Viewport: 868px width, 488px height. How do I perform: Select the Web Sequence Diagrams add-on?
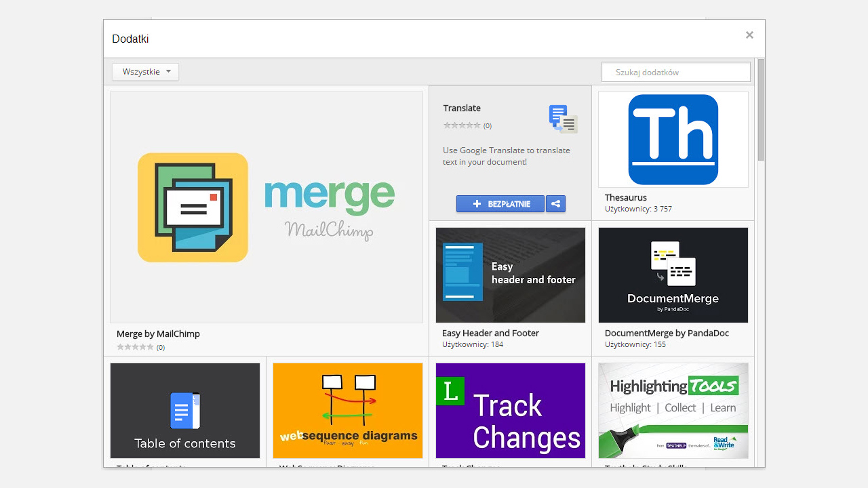pyautogui.click(x=347, y=411)
